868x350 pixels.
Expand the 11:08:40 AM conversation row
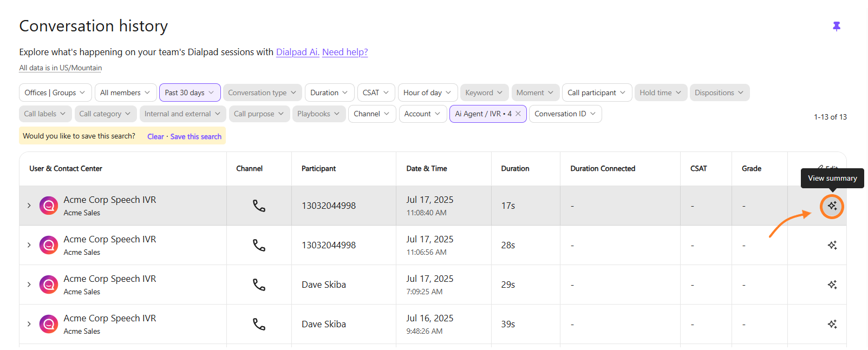29,206
